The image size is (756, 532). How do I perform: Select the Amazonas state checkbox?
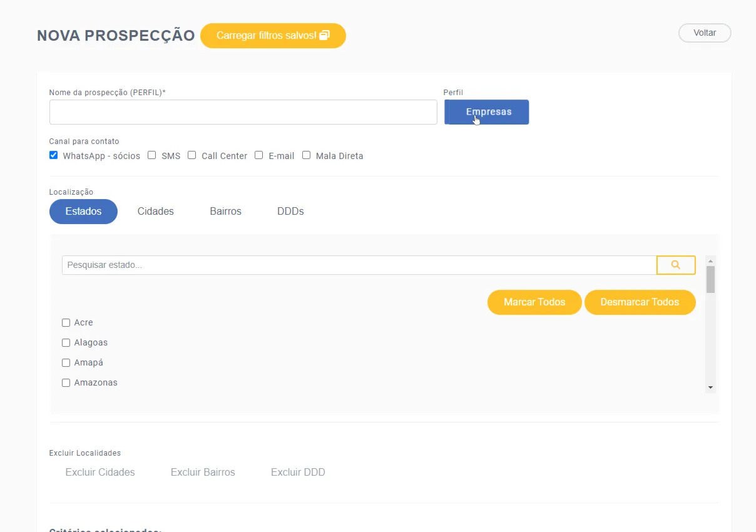(66, 383)
